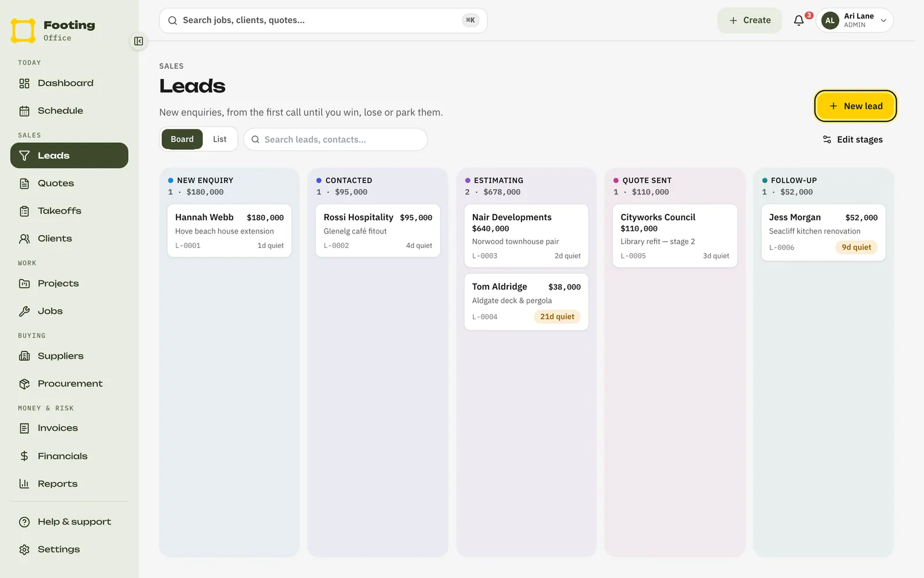The image size is (924, 578).
Task: Click the Footing Office logo
Action: click(53, 31)
